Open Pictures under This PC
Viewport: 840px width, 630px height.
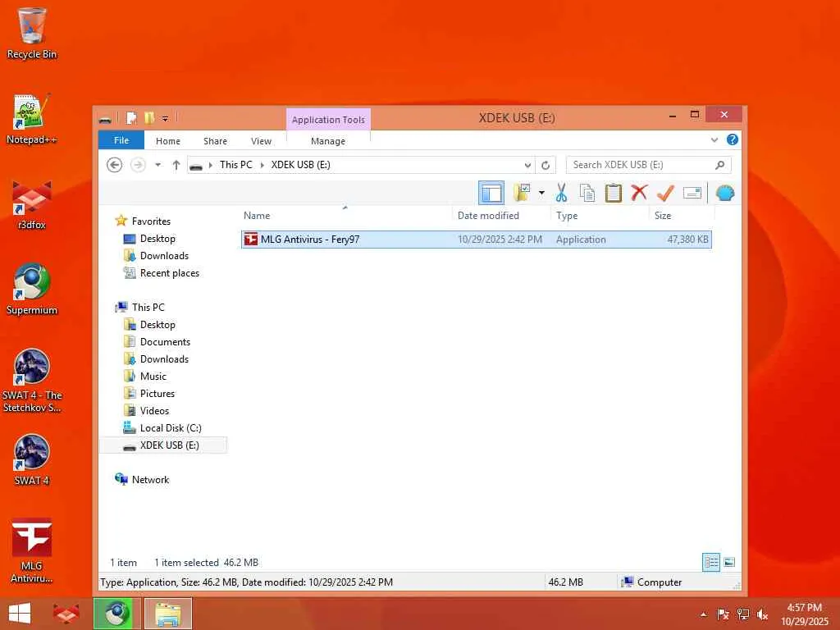157,393
